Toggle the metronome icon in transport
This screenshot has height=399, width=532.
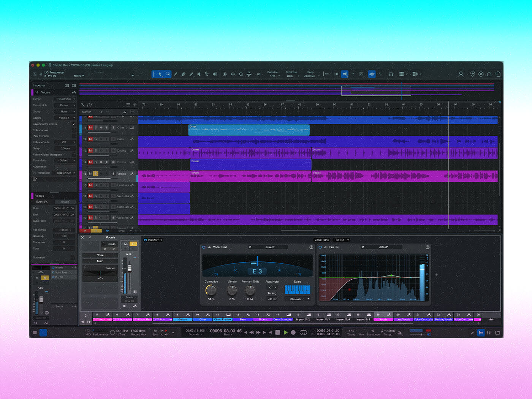coord(400,333)
